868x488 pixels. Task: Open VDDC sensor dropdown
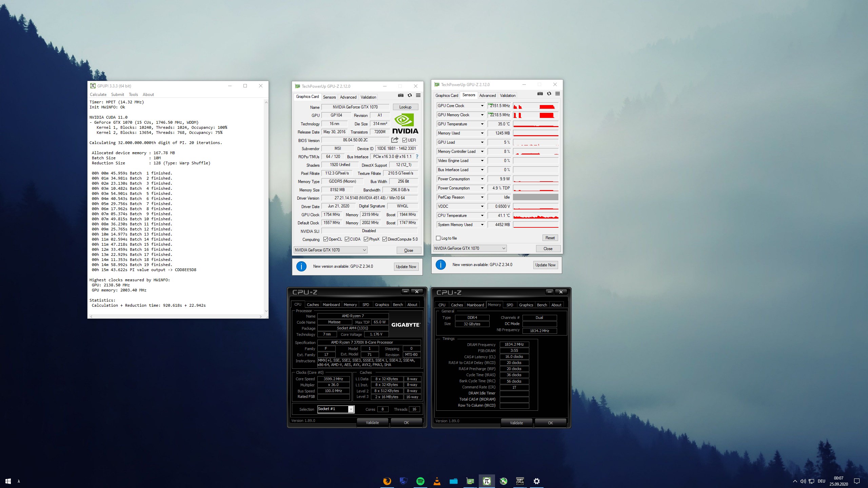click(x=482, y=206)
